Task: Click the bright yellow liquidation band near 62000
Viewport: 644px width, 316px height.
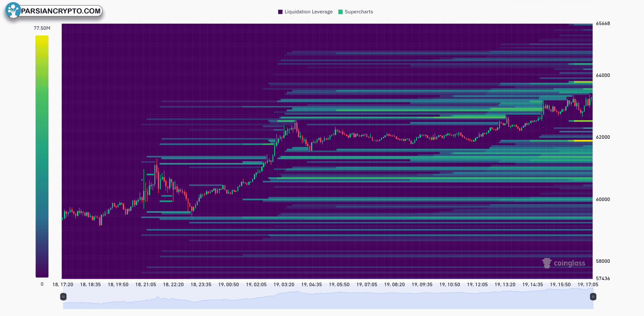Action: click(x=583, y=140)
